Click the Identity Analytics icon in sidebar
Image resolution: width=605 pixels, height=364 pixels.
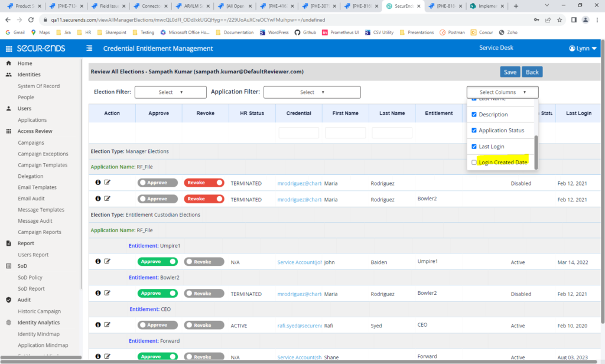click(8, 323)
